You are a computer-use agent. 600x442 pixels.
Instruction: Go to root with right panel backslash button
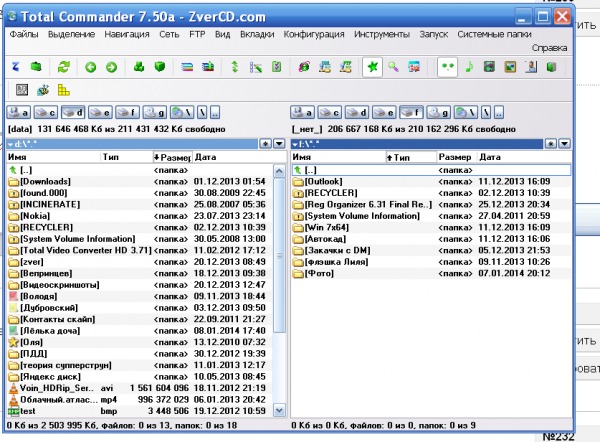(x=486, y=113)
